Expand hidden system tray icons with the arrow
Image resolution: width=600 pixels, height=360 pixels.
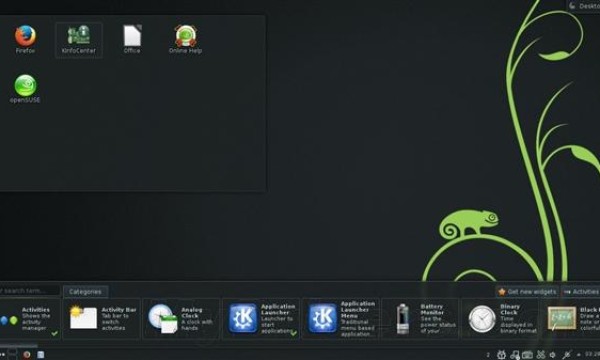pyautogui.click(x=578, y=355)
